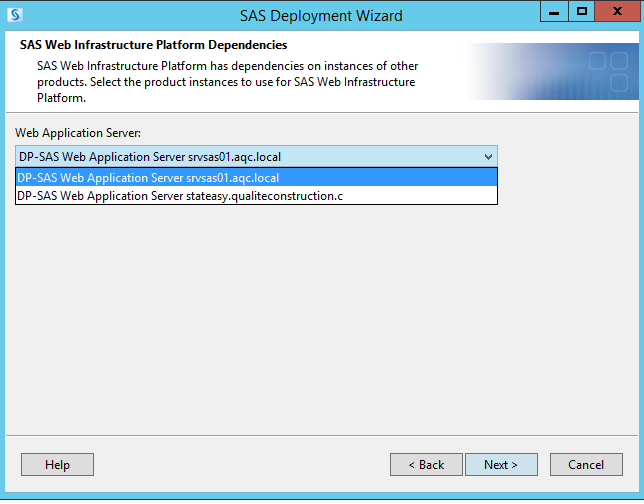Click blank space between Help and Back buttons

coord(240,465)
